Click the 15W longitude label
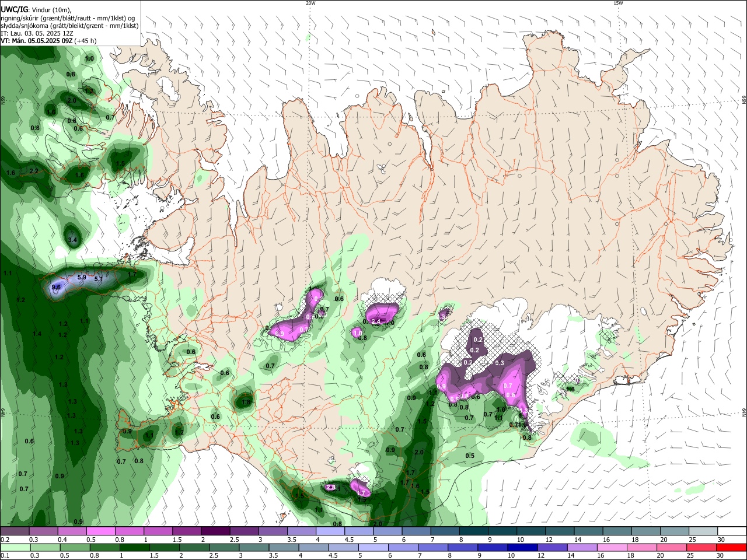747x560 pixels. click(618, 3)
